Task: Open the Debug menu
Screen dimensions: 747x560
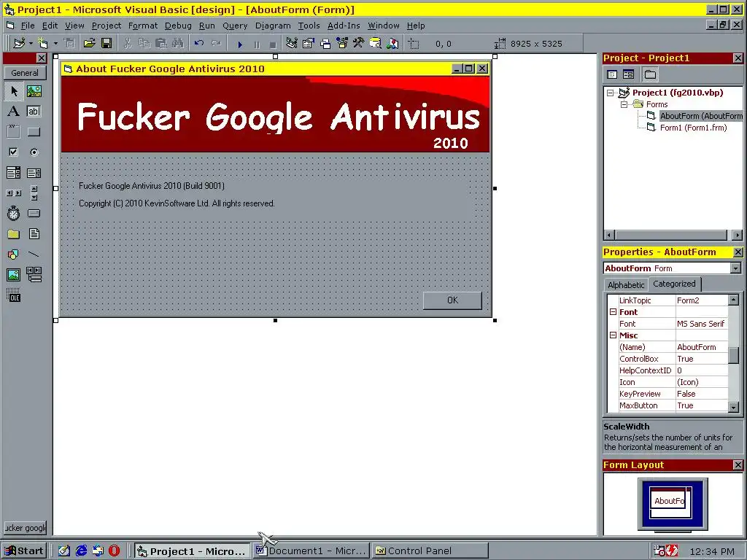Action: click(178, 26)
